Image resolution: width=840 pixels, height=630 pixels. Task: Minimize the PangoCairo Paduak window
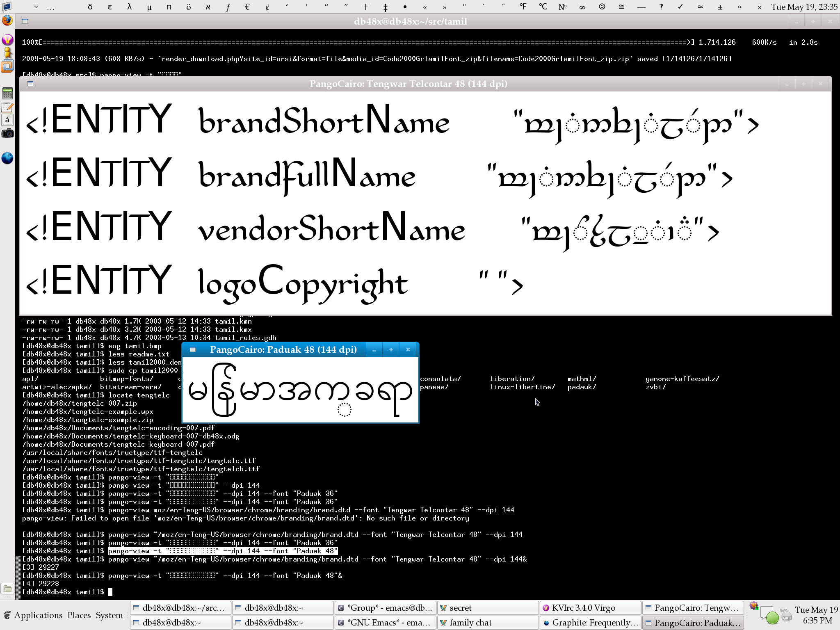coord(374,350)
